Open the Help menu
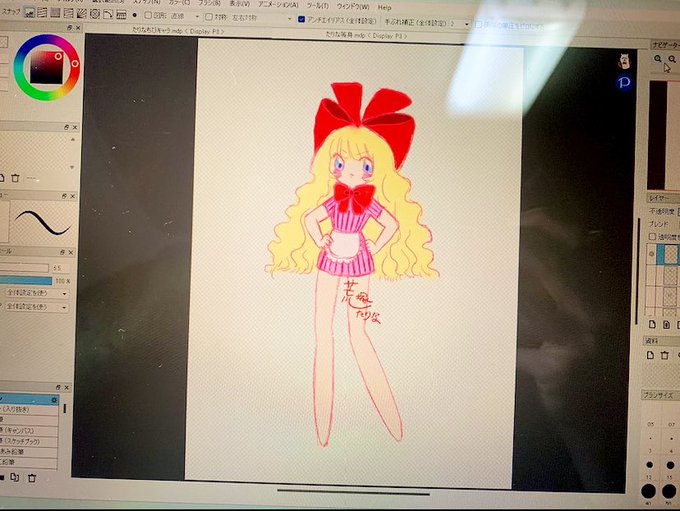The height and width of the screenshot is (511, 680). click(x=384, y=7)
